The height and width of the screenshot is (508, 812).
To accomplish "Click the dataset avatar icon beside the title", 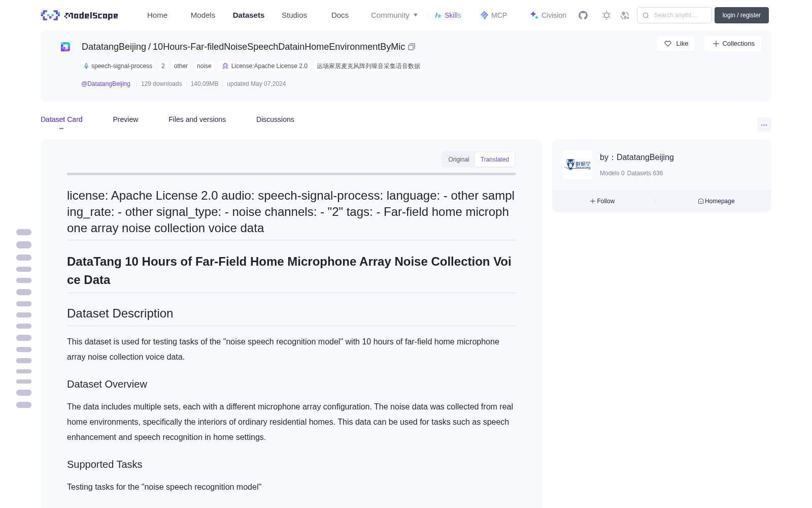I will click(x=65, y=47).
